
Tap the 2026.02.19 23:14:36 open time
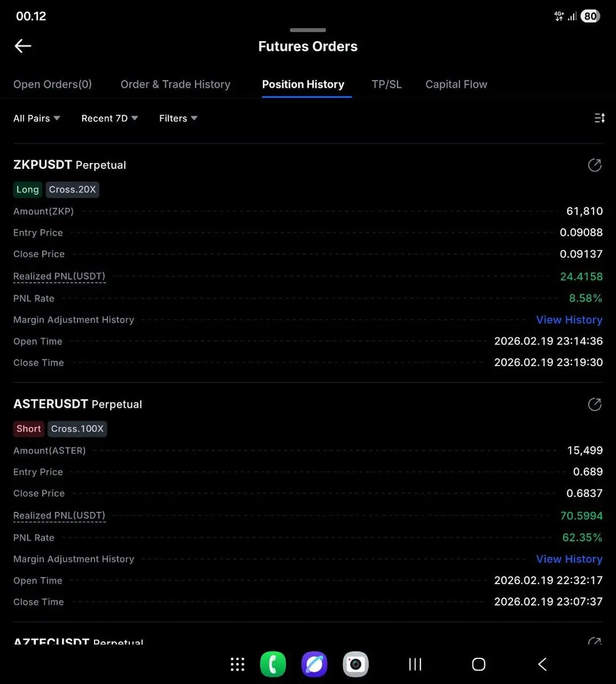[548, 341]
